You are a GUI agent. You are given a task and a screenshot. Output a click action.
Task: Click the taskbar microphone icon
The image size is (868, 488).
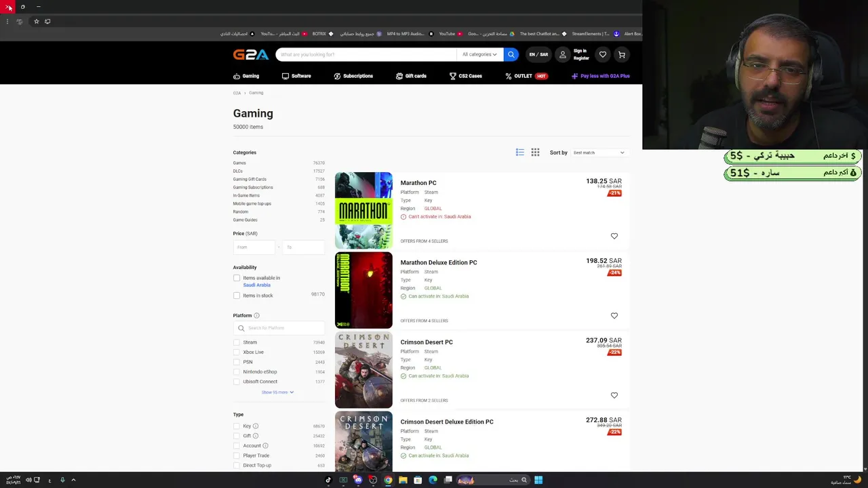(62, 480)
